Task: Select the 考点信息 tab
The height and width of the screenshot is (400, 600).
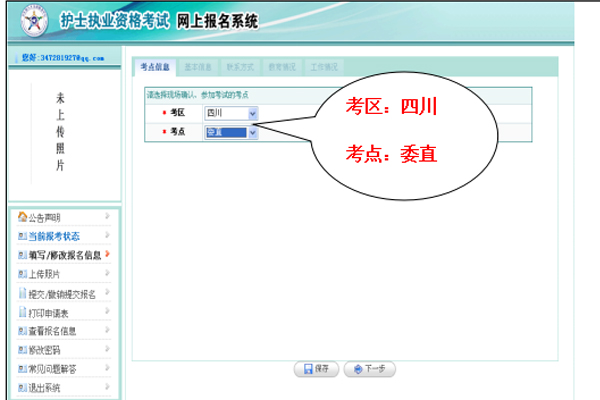Action: click(155, 67)
